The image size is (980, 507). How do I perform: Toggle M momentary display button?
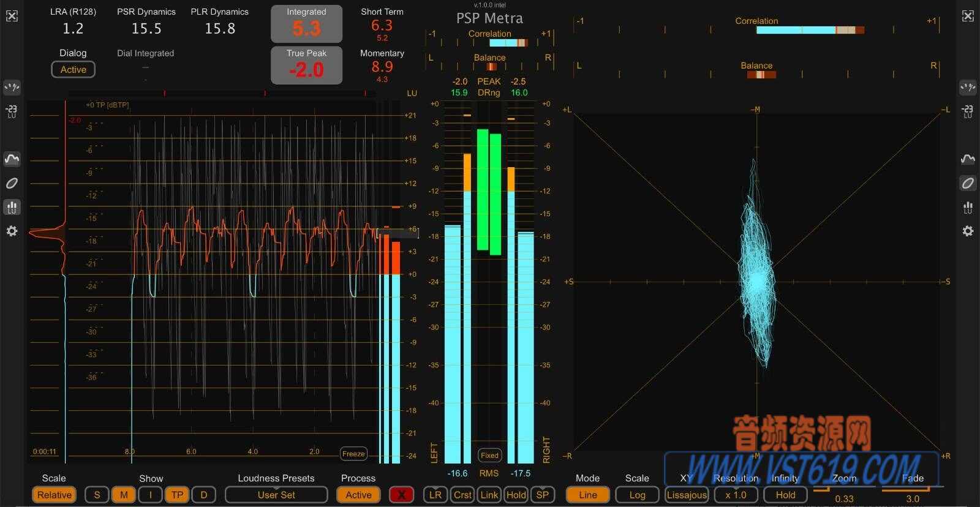click(124, 495)
